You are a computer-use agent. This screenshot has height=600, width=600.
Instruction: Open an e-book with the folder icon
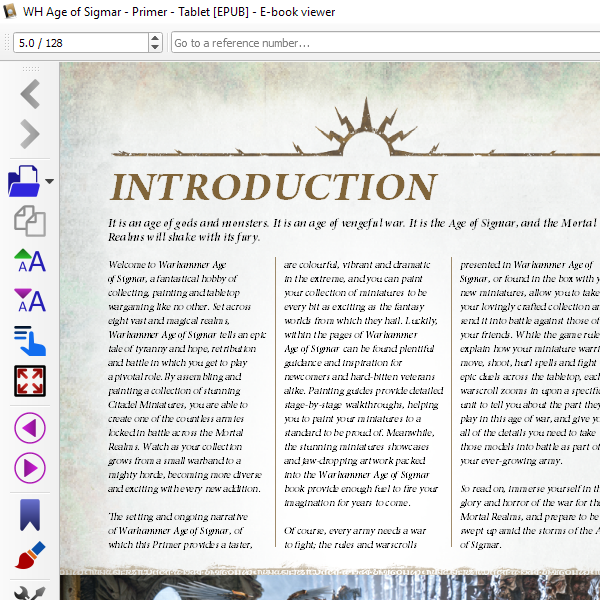(24, 181)
